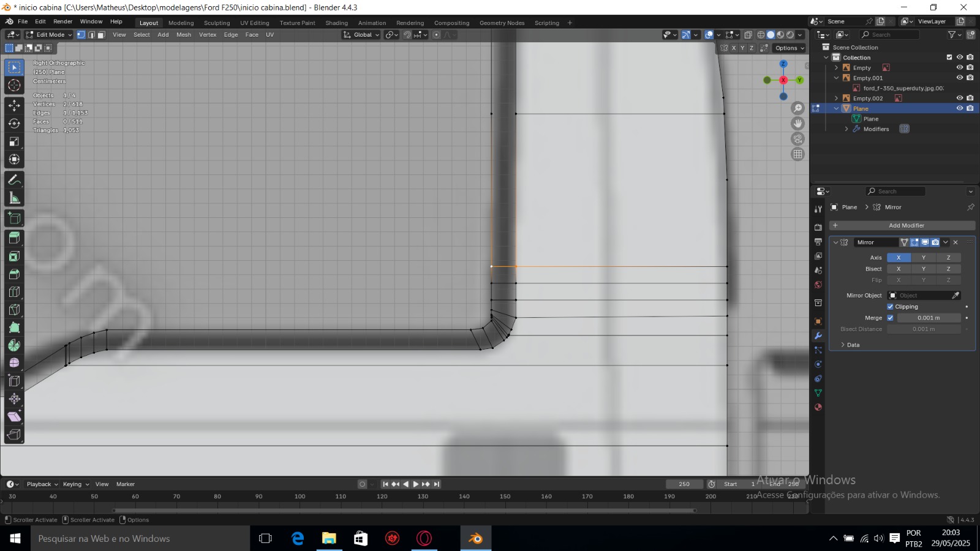Click the Windows taskbar search box
980x551 pixels.
[x=140, y=539]
